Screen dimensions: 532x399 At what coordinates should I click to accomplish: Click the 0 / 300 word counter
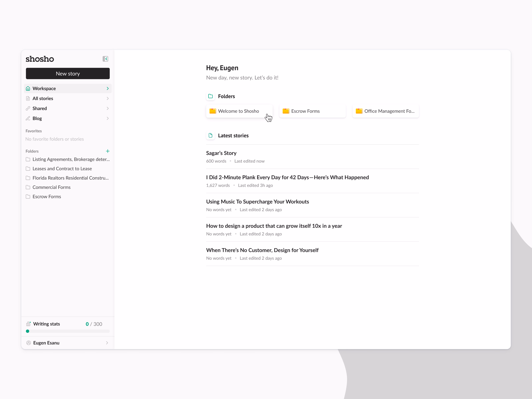coord(94,324)
